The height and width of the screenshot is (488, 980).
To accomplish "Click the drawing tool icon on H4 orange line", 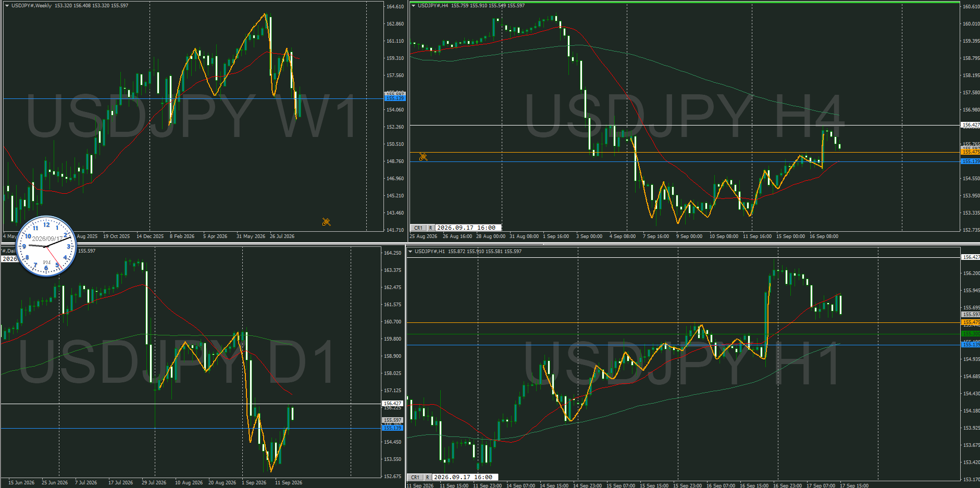I will pyautogui.click(x=423, y=157).
